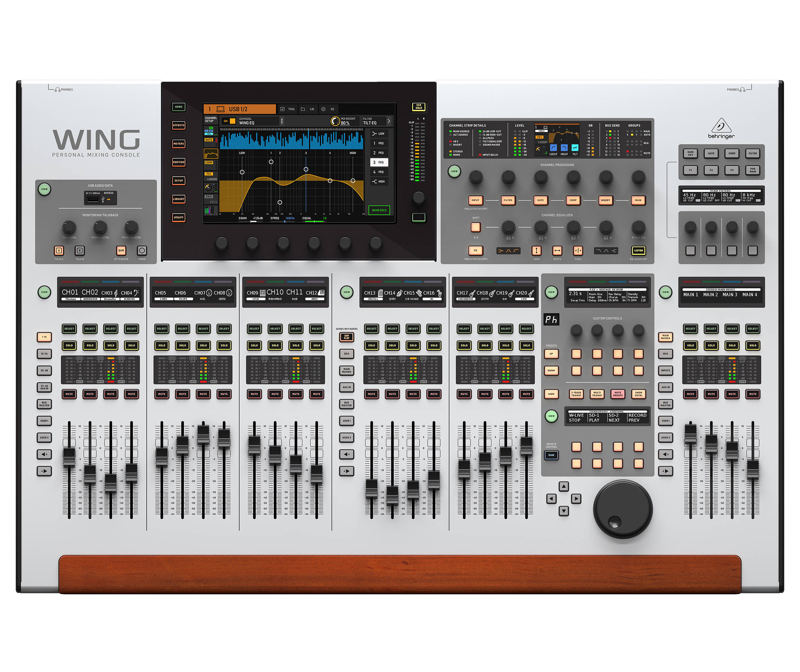Tap the laptop icon beside USB 1/2
The width and height of the screenshot is (800, 672).
[x=221, y=109]
